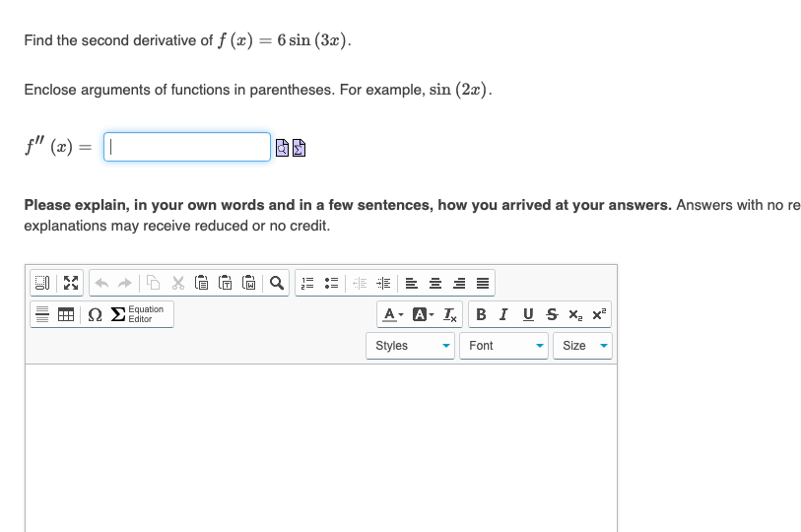Image resolution: width=801 pixels, height=532 pixels.
Task: Center the text
Action: pos(435,283)
